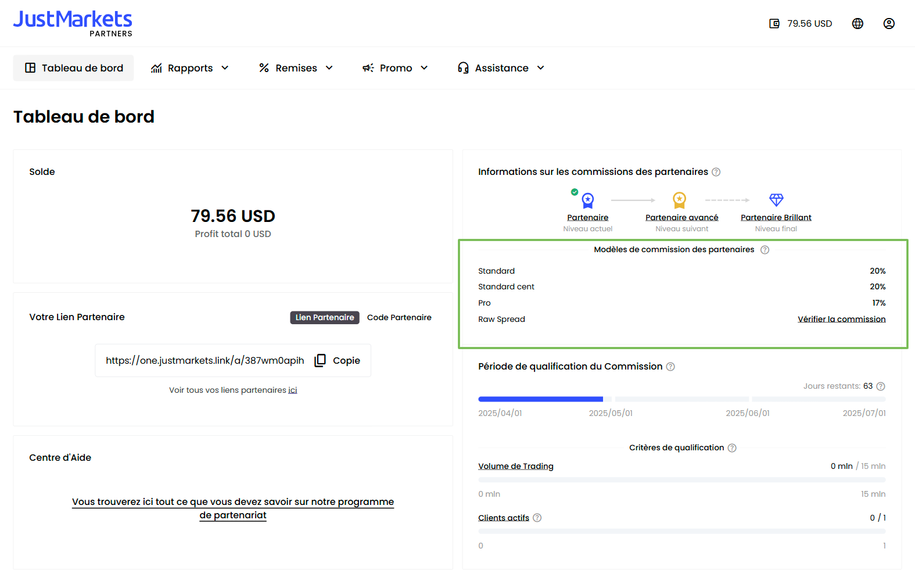The width and height of the screenshot is (915, 588).
Task: Expand the Promo dropdown chevron
Action: click(x=424, y=68)
